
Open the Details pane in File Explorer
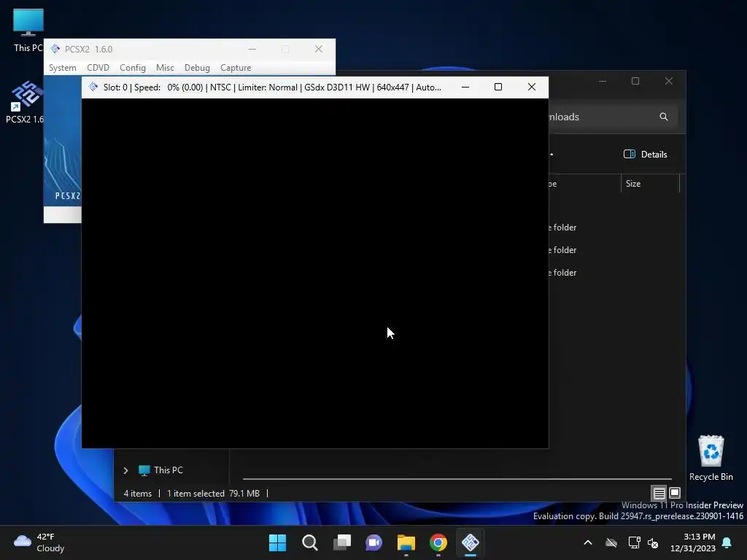646,155
